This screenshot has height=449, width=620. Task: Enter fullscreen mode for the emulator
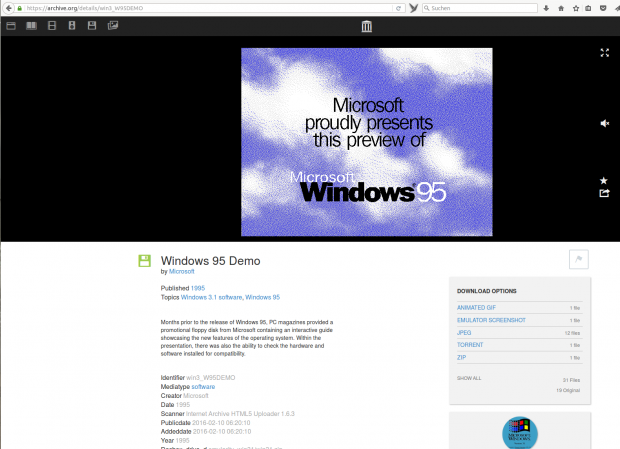[x=605, y=53]
